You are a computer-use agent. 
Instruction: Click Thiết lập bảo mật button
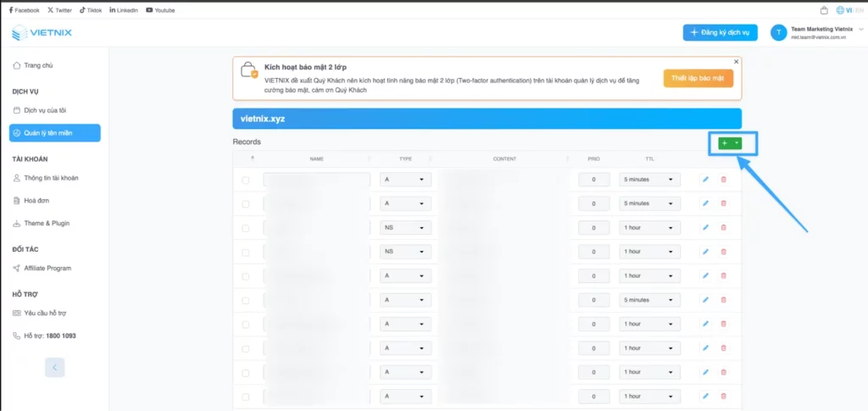point(698,79)
